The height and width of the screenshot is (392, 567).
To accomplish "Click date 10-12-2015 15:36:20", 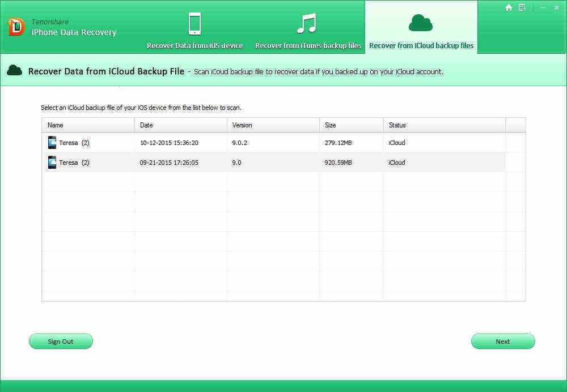I will [169, 143].
